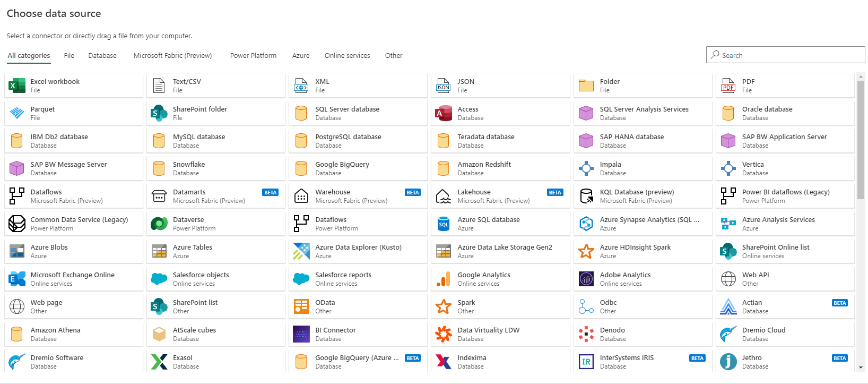
Task: Choose the PostgreSQL database connector
Action: pos(358,141)
